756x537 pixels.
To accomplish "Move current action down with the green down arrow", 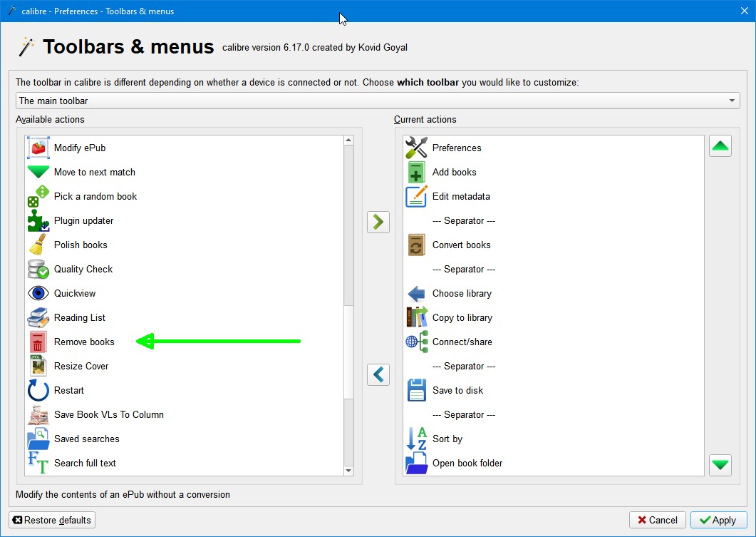I will click(720, 465).
